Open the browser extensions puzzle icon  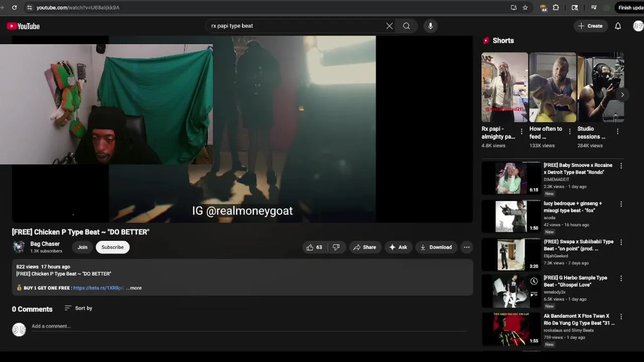(556, 8)
